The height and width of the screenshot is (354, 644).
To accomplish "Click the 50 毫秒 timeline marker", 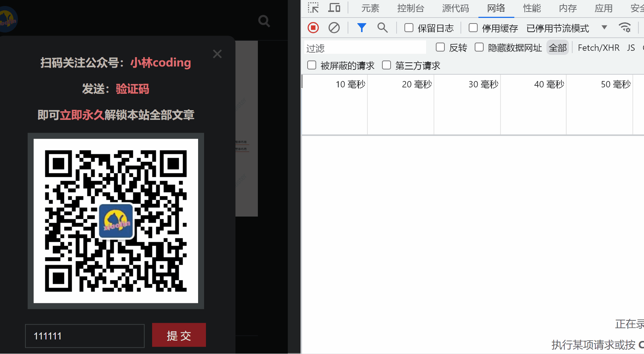I will point(616,84).
